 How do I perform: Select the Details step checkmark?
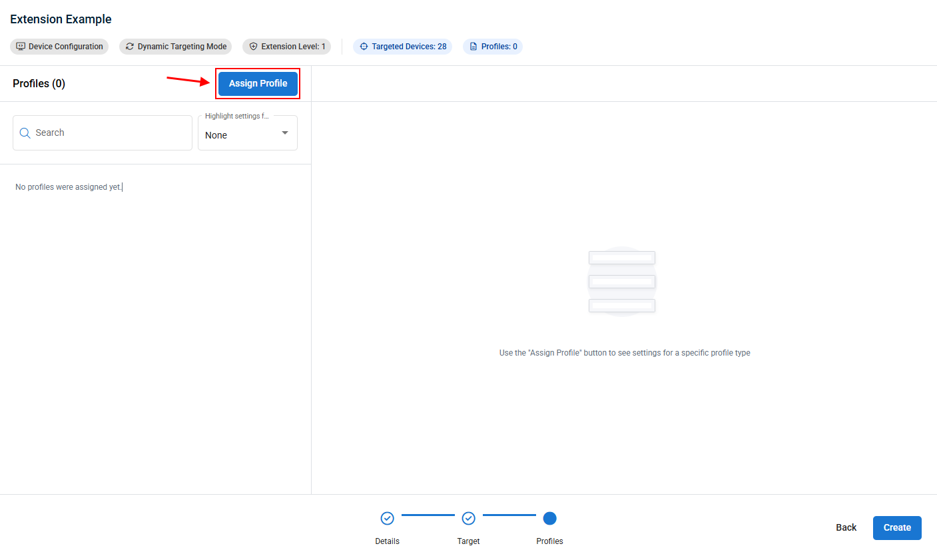[x=387, y=518]
